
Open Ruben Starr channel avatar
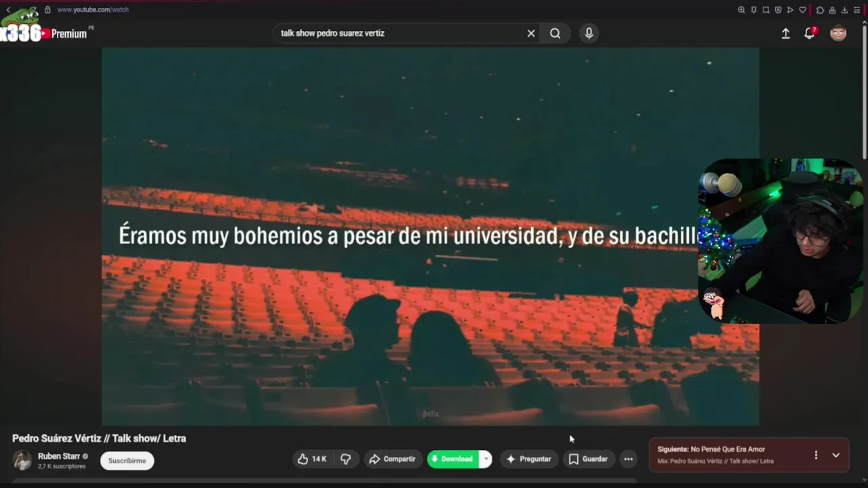(x=22, y=460)
